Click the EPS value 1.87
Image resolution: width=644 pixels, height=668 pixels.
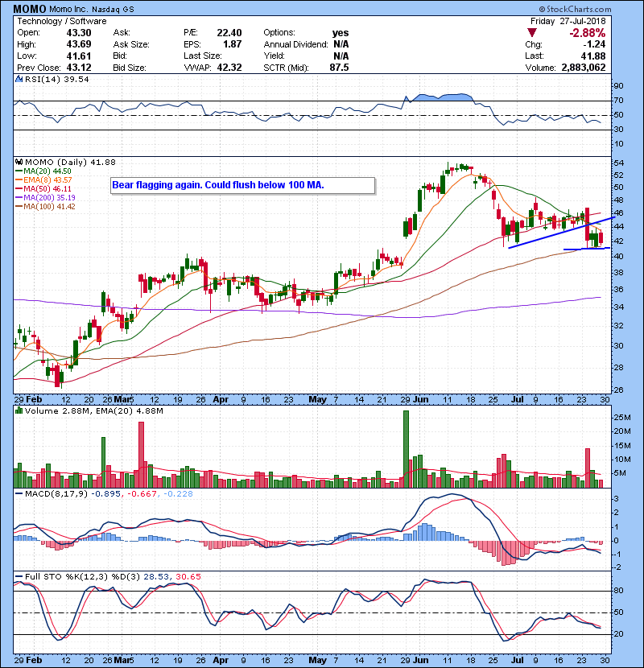point(233,44)
